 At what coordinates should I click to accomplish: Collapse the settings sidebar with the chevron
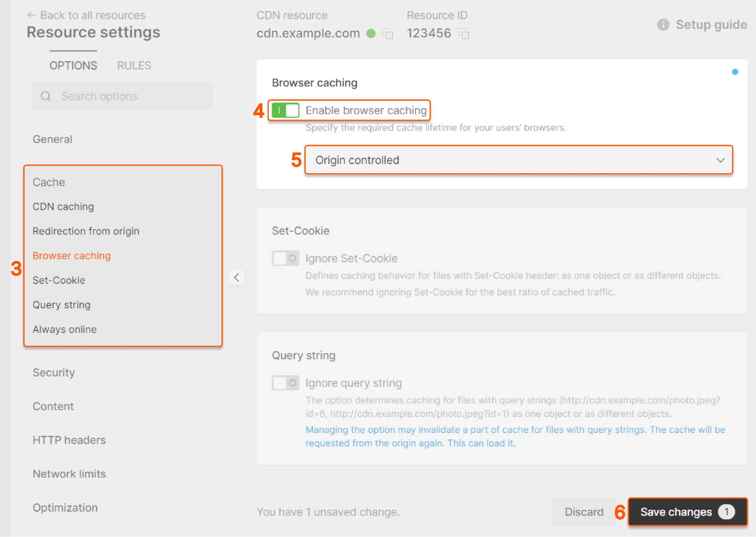(x=236, y=277)
